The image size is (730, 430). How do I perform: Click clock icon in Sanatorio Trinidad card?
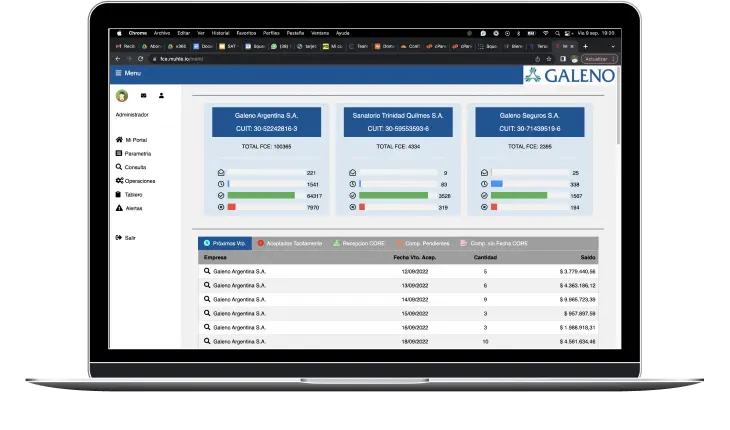click(352, 184)
